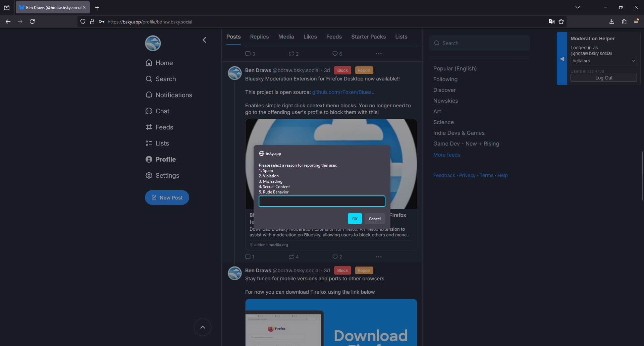This screenshot has width=644, height=346.
Task: Click the scroll-to-top arrow button
Action: point(203,327)
